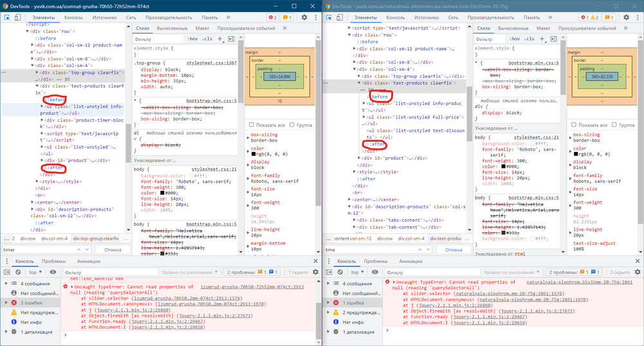
Task: Add new style rule in right Styles pane
Action: point(542,39)
